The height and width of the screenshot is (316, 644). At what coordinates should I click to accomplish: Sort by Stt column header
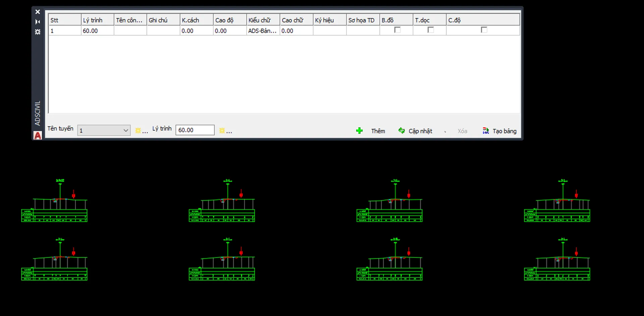(x=65, y=20)
